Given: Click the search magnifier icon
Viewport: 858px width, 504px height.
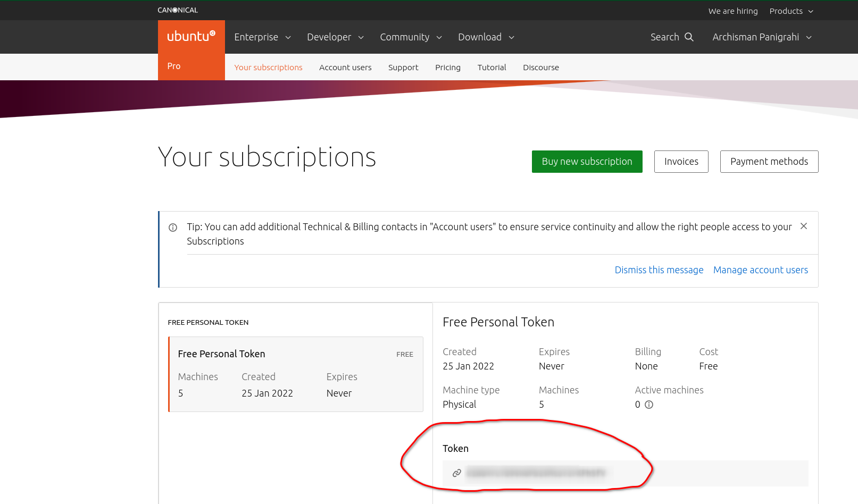Looking at the screenshot, I should [x=689, y=37].
